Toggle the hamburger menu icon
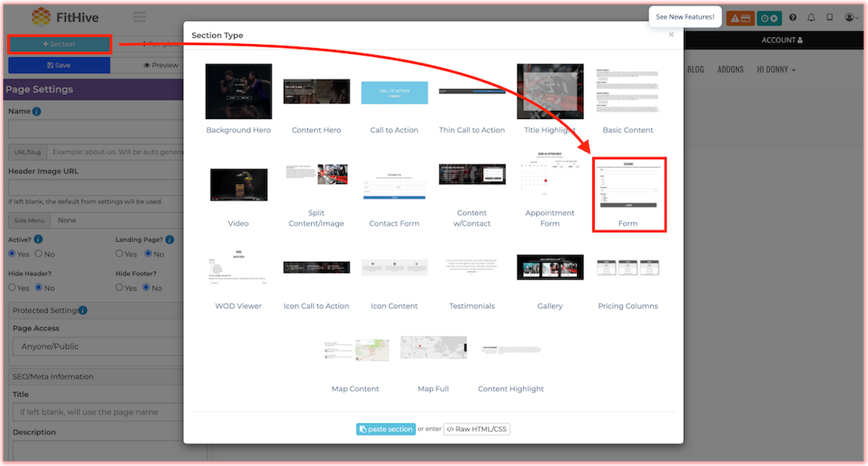 140,17
